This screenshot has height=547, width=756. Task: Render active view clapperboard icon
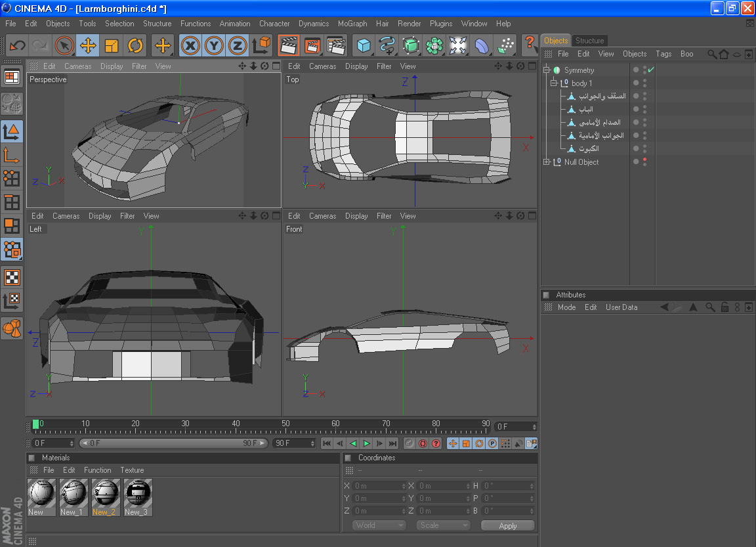289,46
